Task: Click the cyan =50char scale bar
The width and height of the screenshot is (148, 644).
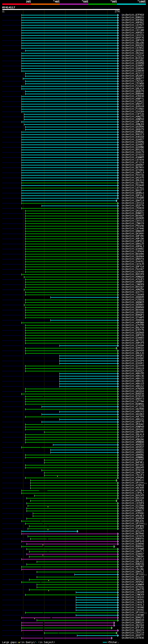Action: point(105,642)
